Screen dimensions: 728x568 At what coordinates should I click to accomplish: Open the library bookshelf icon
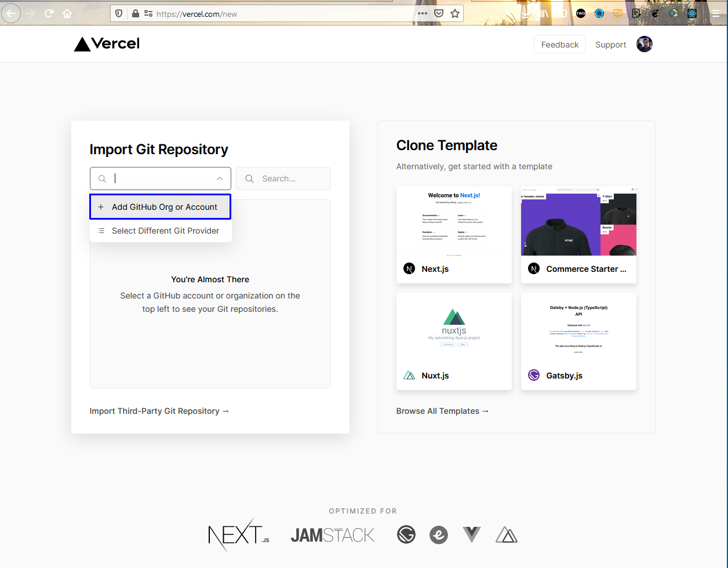coord(544,13)
